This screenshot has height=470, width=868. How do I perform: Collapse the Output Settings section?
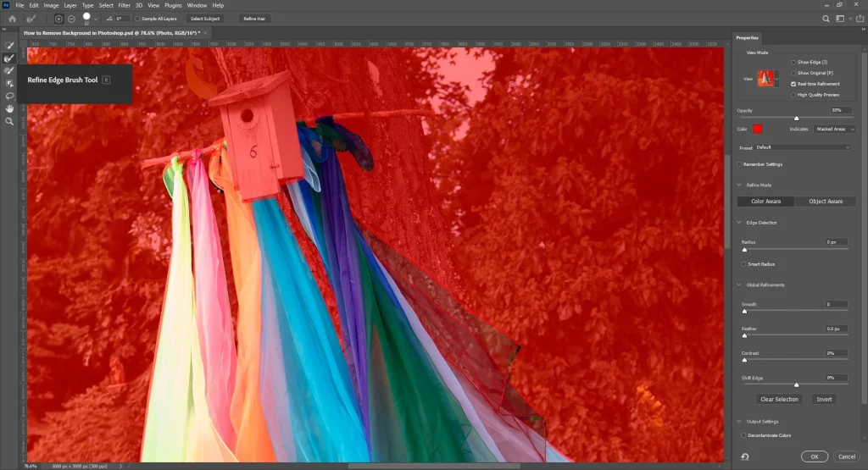(739, 422)
